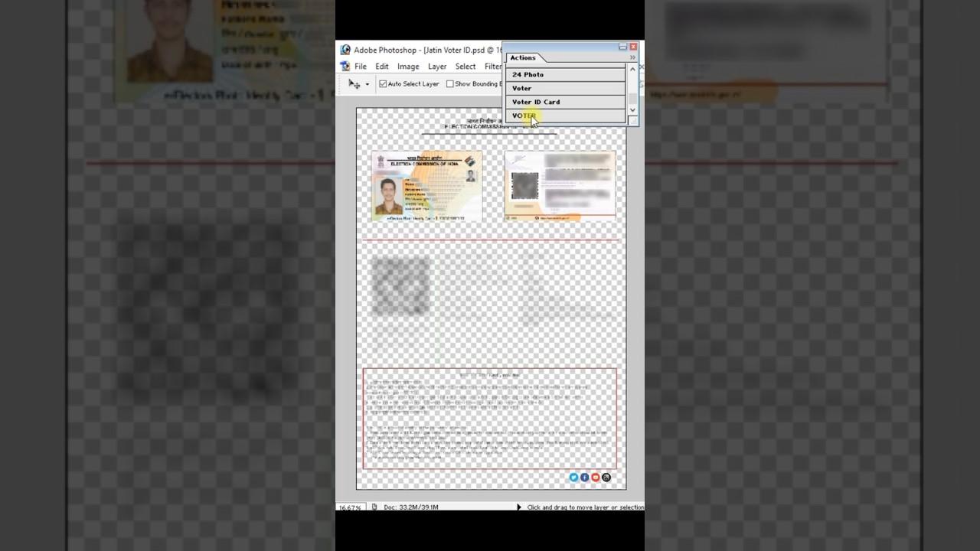Screen dimensions: 980x551
Task: Toggle the Auto Select Layer checkbox
Action: pyautogui.click(x=383, y=84)
